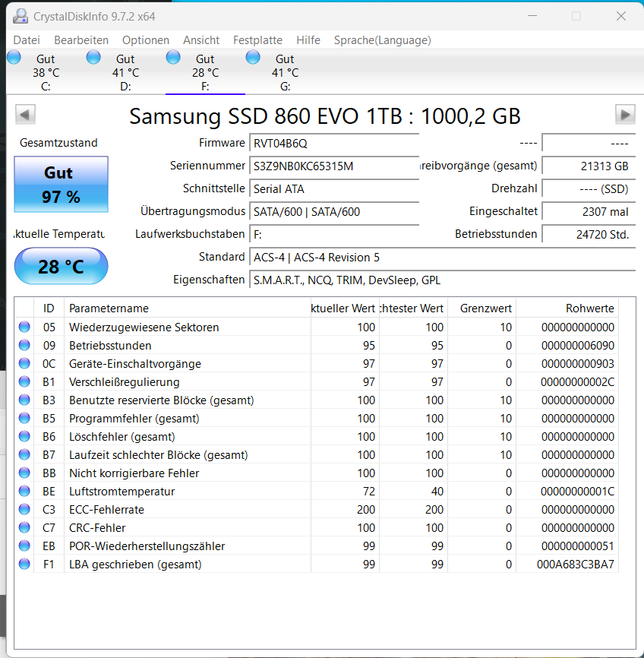
Task: Open the Bearbeiten menu
Action: pyautogui.click(x=81, y=40)
